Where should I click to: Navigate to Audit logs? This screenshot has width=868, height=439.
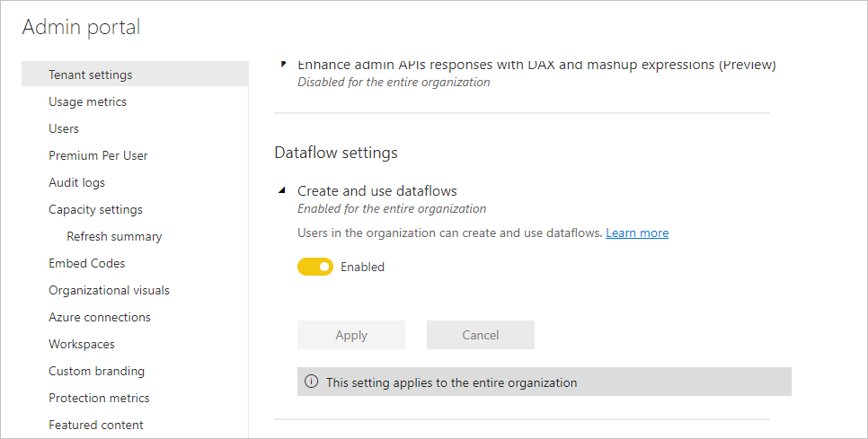tap(76, 182)
